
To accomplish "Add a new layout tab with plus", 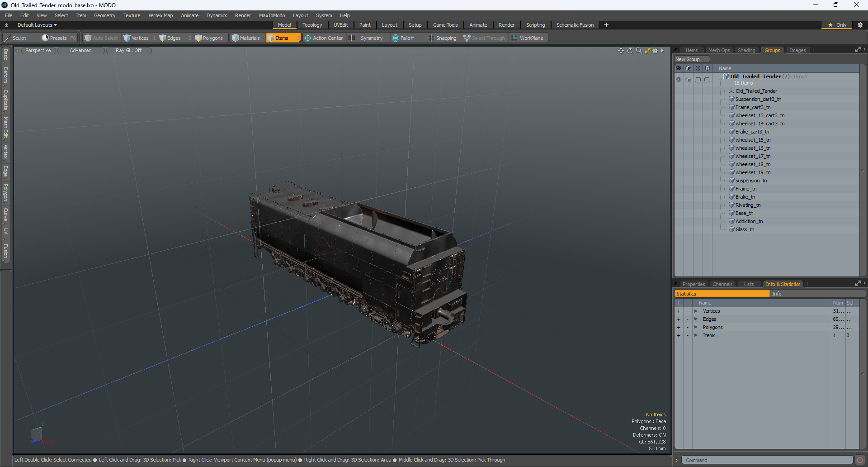I will tap(606, 25).
